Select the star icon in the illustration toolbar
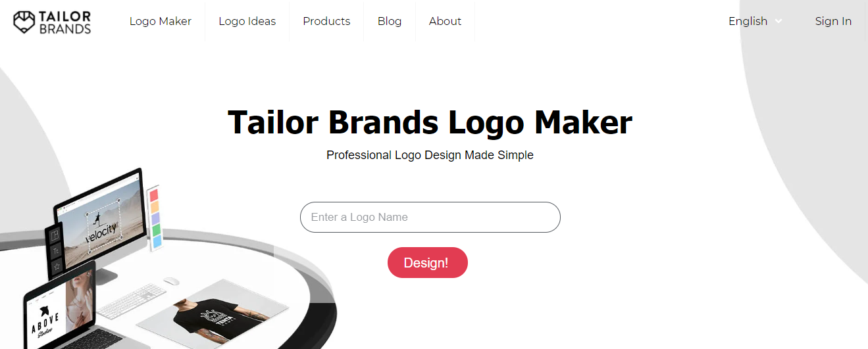Viewport: 868px width, 349px height. coord(57,266)
